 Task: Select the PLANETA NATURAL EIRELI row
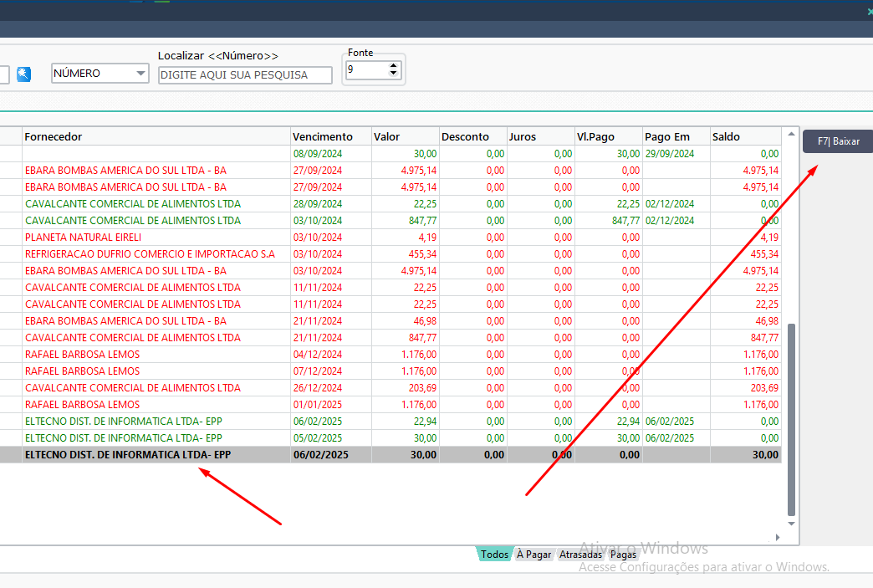pos(391,238)
